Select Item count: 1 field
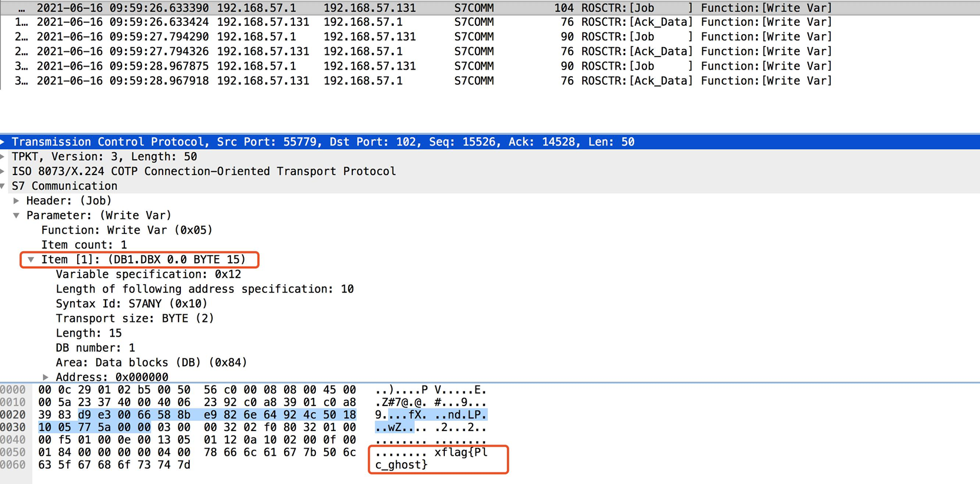The height and width of the screenshot is (484, 980). click(84, 245)
